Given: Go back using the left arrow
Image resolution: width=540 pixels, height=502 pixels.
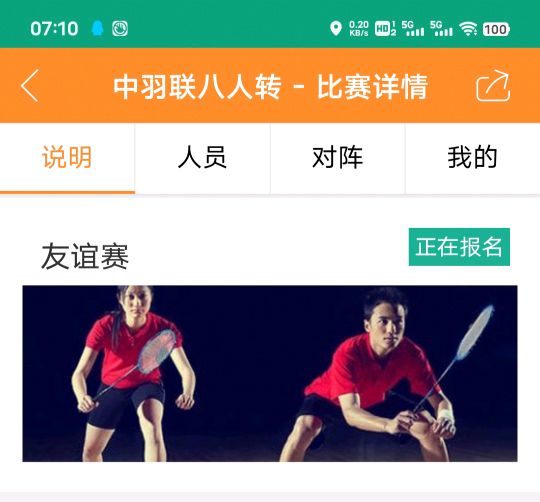Looking at the screenshot, I should pos(30,86).
